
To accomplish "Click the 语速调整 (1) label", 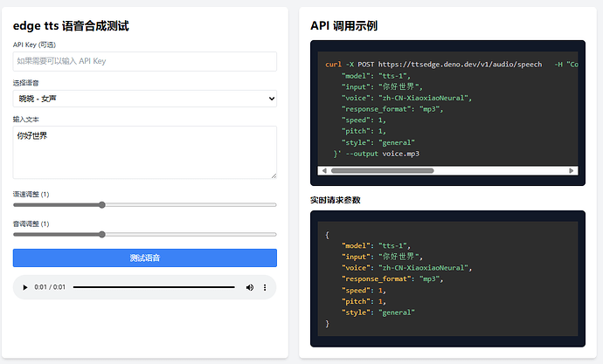I will [x=31, y=195].
